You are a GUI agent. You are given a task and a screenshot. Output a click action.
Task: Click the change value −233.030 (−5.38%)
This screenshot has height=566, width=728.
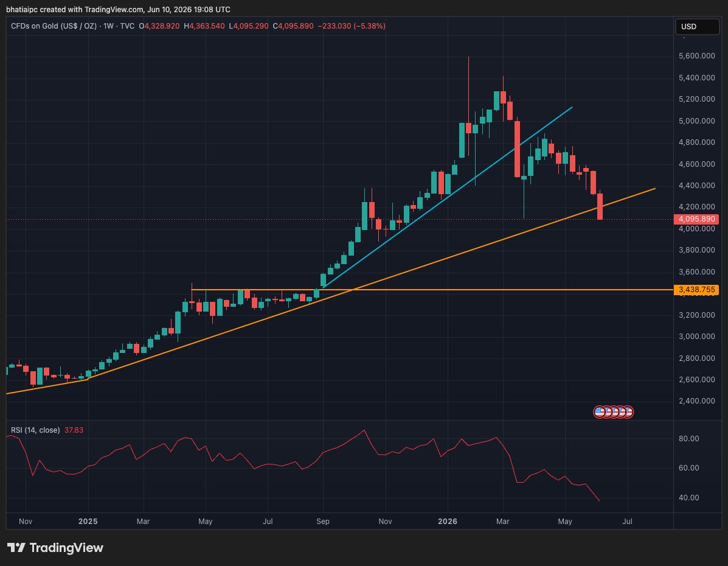[352, 26]
